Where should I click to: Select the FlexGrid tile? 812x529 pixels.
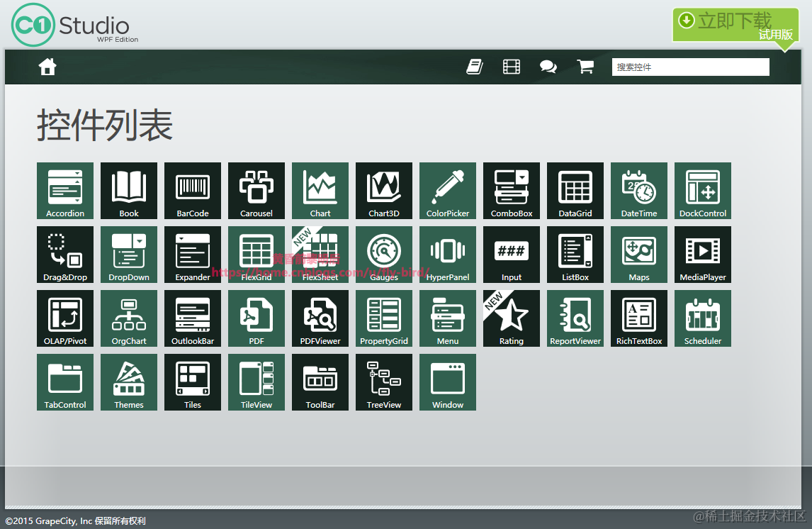pos(256,255)
